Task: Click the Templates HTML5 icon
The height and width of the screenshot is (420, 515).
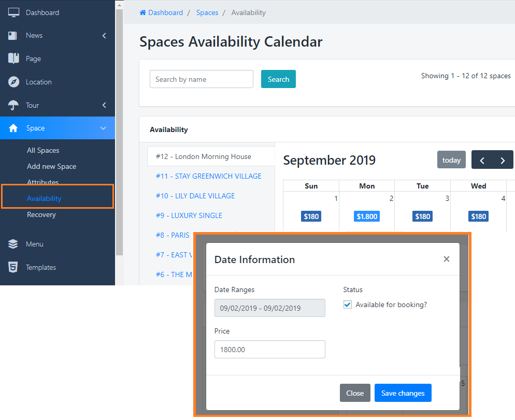Action: tap(13, 267)
